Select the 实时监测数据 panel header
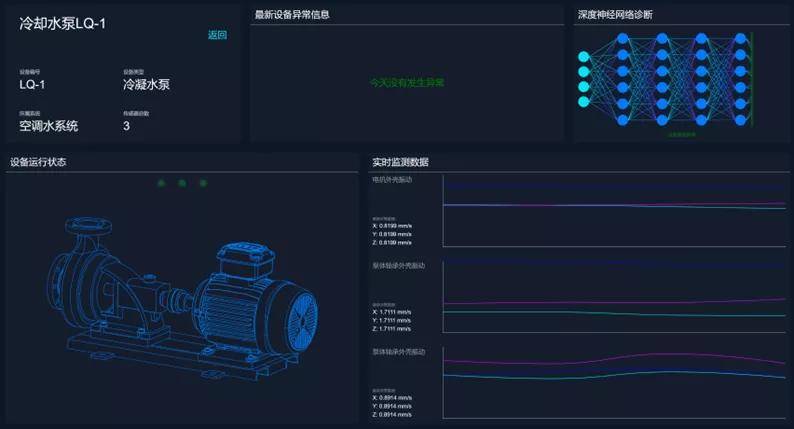Viewport: 794px width, 429px height. click(x=400, y=162)
